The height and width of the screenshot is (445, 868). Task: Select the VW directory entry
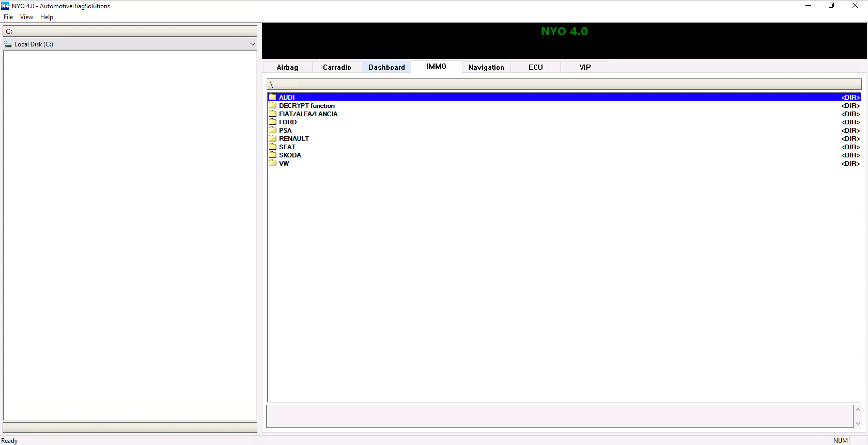coord(284,163)
